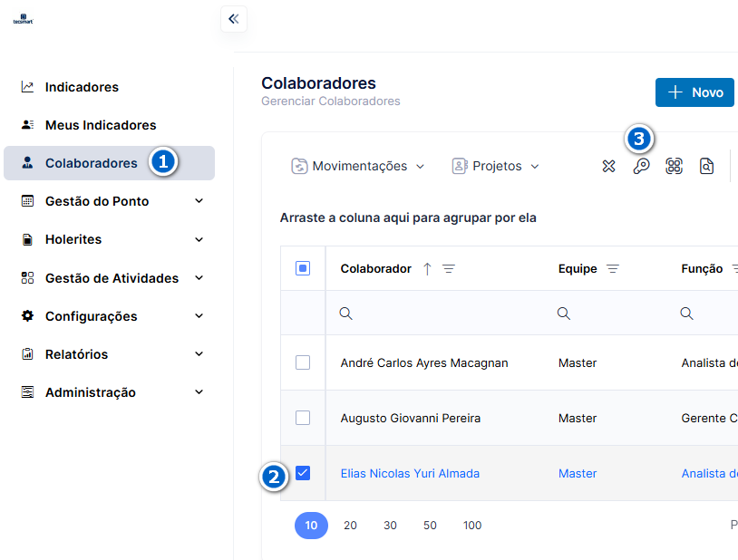Expand the Holerites menu chevron

point(199,239)
